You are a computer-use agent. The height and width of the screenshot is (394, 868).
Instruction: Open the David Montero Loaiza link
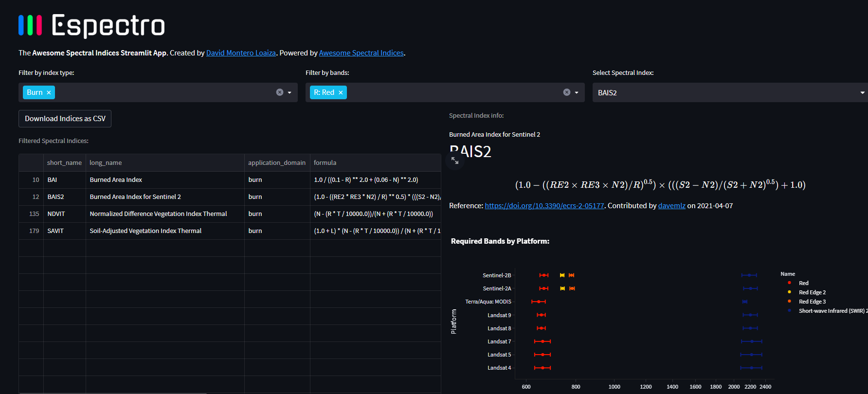coord(241,53)
